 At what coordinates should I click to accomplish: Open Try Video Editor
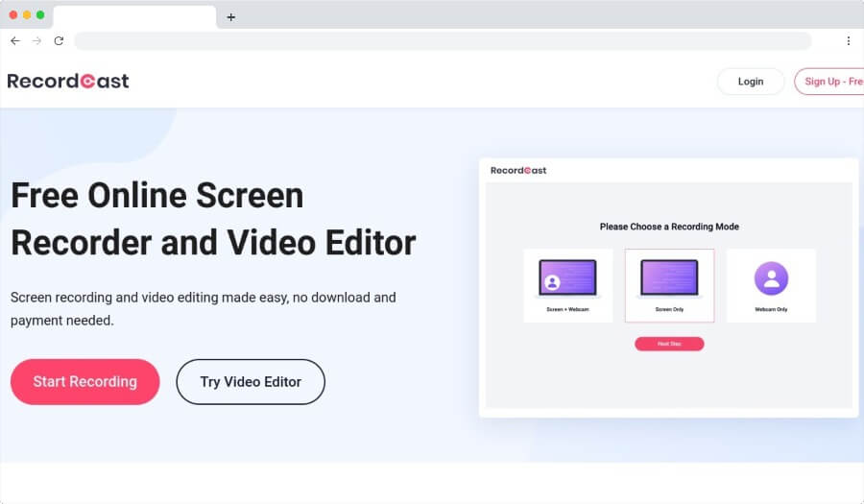click(251, 382)
